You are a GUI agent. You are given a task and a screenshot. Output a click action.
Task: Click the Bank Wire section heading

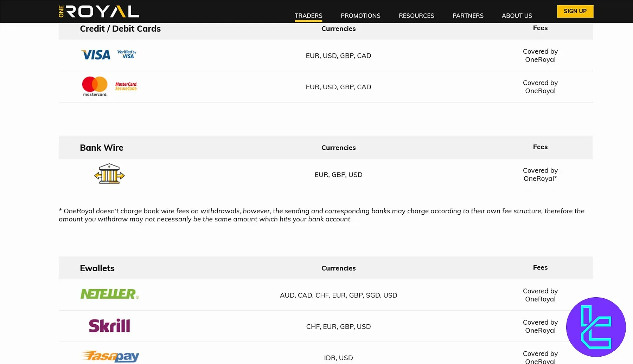[102, 148]
